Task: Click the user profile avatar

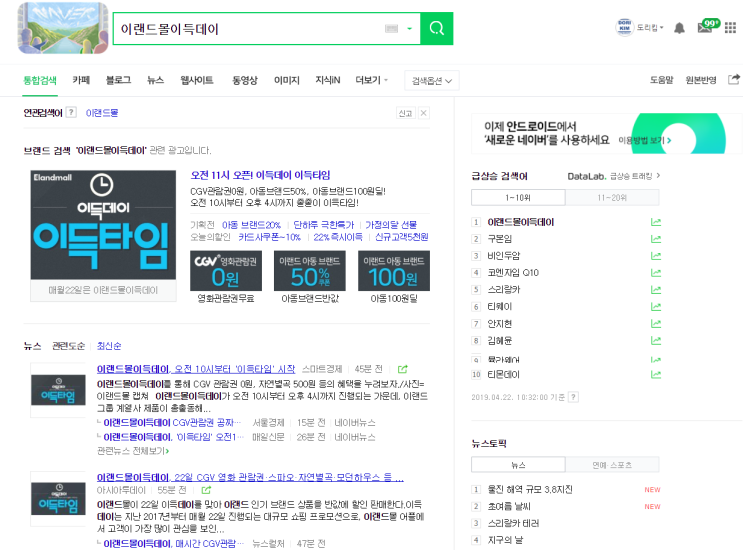Action: click(x=625, y=27)
